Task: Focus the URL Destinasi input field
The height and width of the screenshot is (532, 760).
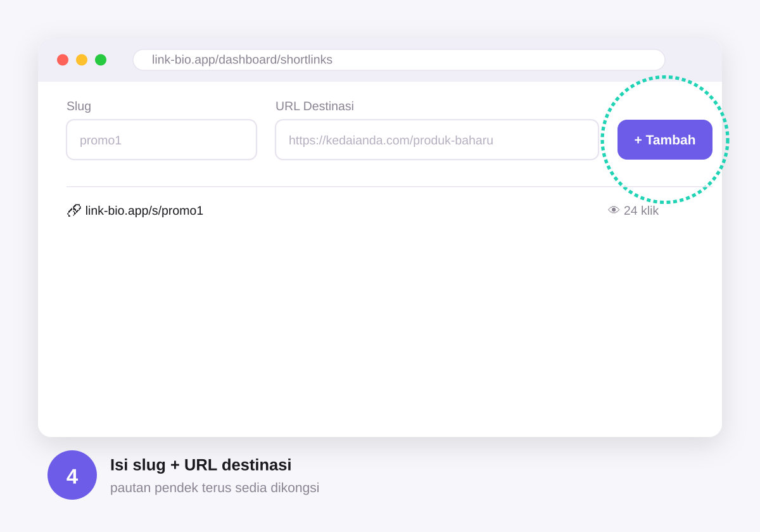Action: (437, 140)
